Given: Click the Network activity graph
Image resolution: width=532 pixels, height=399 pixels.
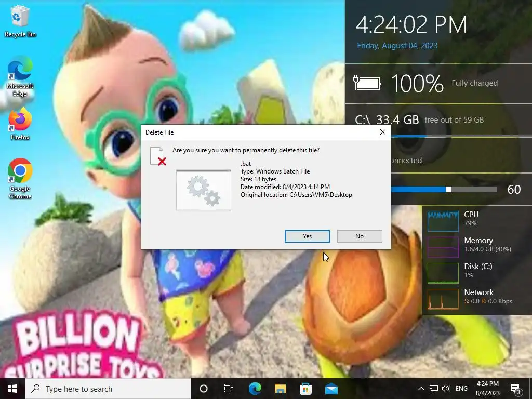Looking at the screenshot, I should pyautogui.click(x=443, y=299).
